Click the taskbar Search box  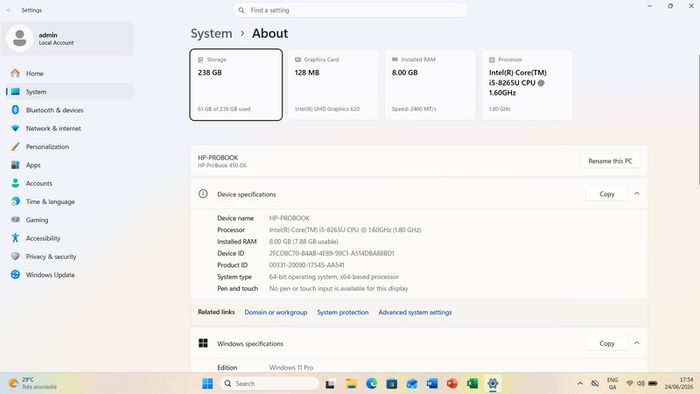point(269,384)
